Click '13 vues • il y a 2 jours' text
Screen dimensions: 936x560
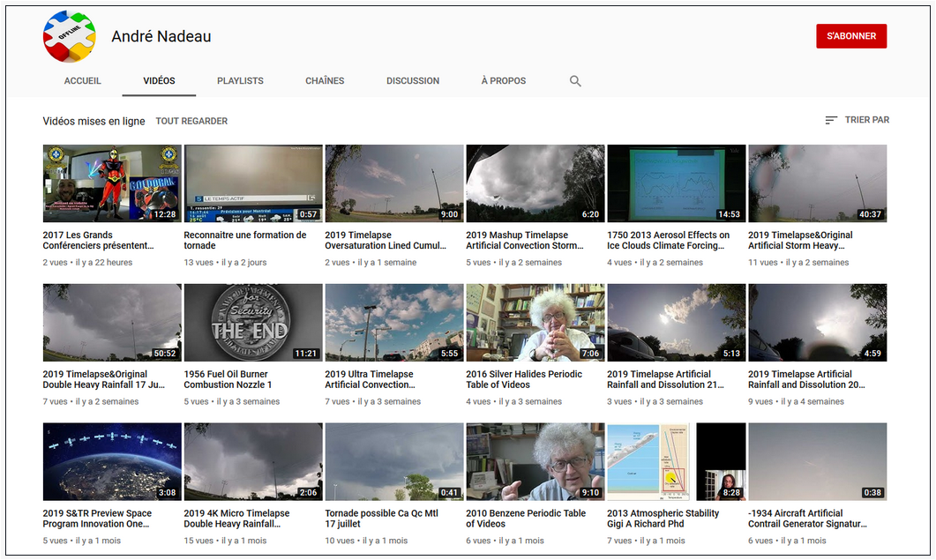[x=226, y=262]
